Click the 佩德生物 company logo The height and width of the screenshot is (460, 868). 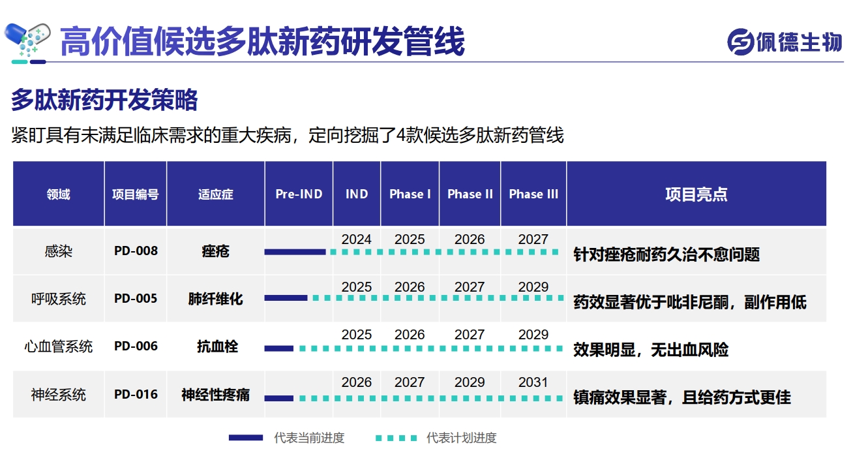coord(785,42)
